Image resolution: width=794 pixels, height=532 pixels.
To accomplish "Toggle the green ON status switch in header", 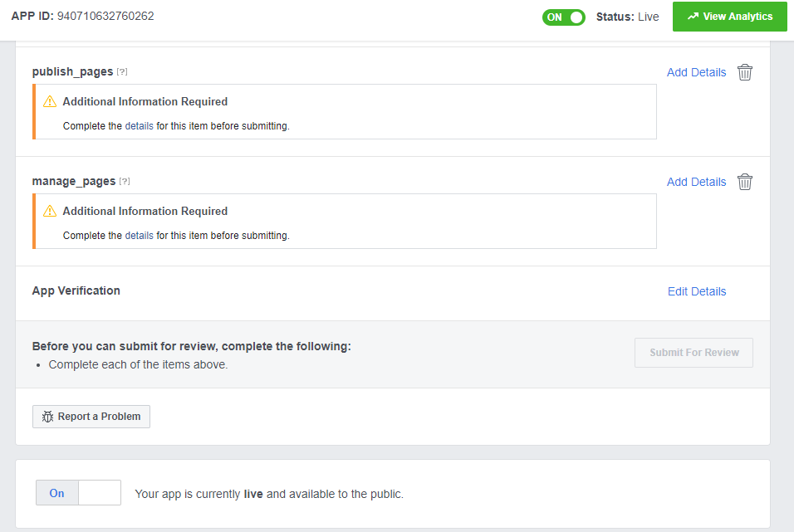I will pos(564,17).
